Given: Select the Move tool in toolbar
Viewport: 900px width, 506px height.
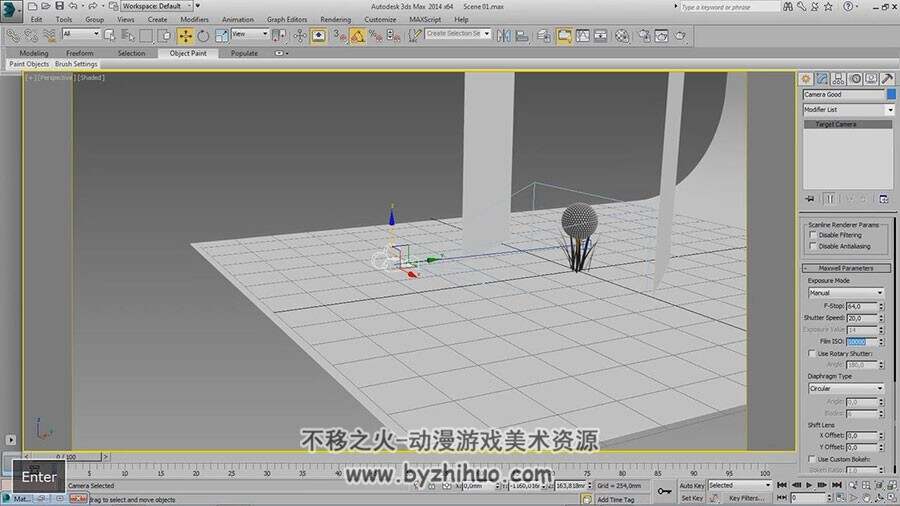Looking at the screenshot, I should click(x=185, y=36).
